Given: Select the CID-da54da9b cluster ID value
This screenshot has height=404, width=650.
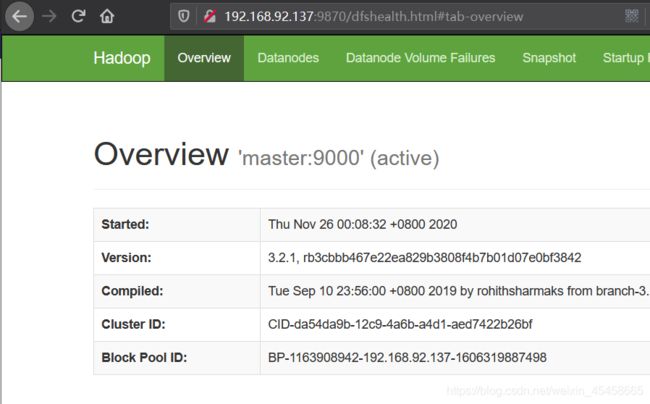Looking at the screenshot, I should [400, 324].
